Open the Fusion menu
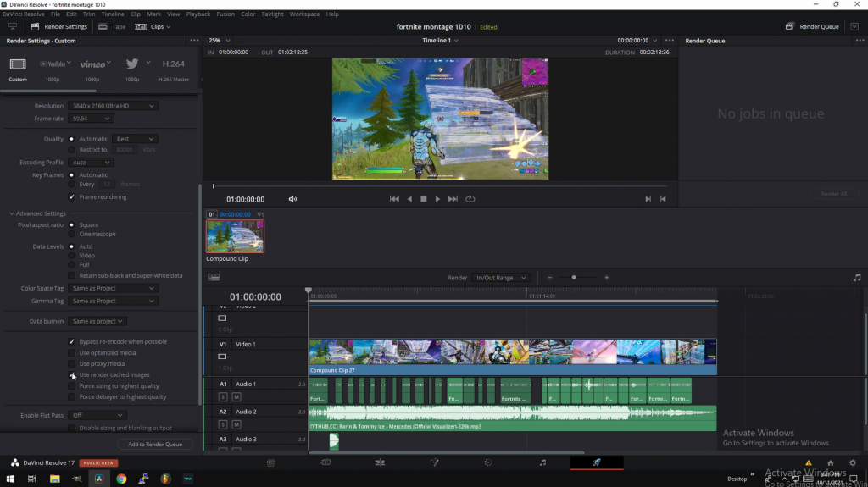The height and width of the screenshot is (487, 868). click(225, 14)
